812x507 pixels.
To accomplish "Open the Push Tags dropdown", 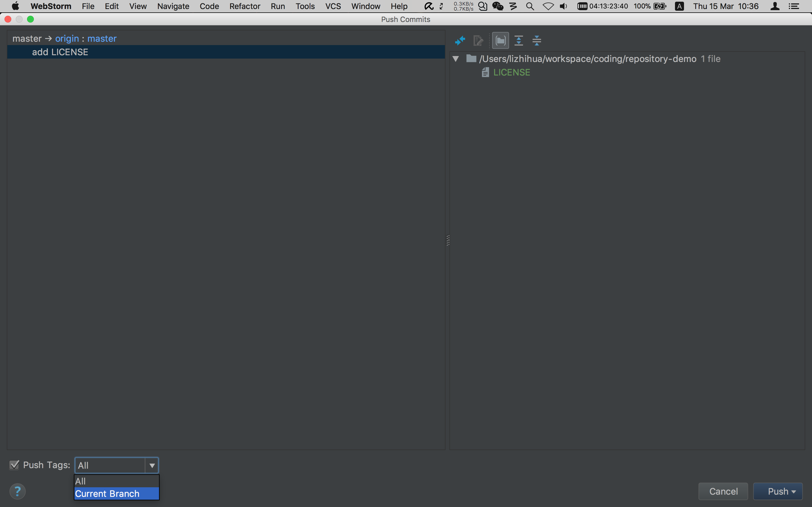I will 152,465.
